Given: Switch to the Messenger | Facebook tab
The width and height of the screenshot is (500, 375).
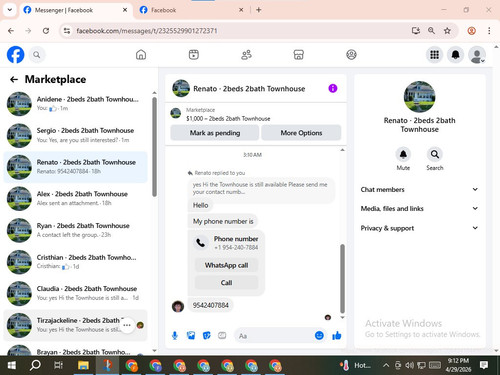Looking at the screenshot, I should pyautogui.click(x=76, y=10).
